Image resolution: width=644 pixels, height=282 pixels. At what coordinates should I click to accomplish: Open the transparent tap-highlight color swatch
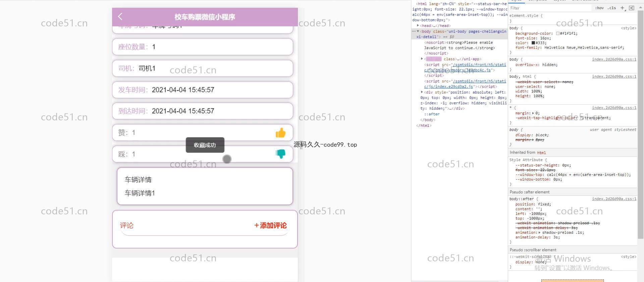tap(582, 118)
